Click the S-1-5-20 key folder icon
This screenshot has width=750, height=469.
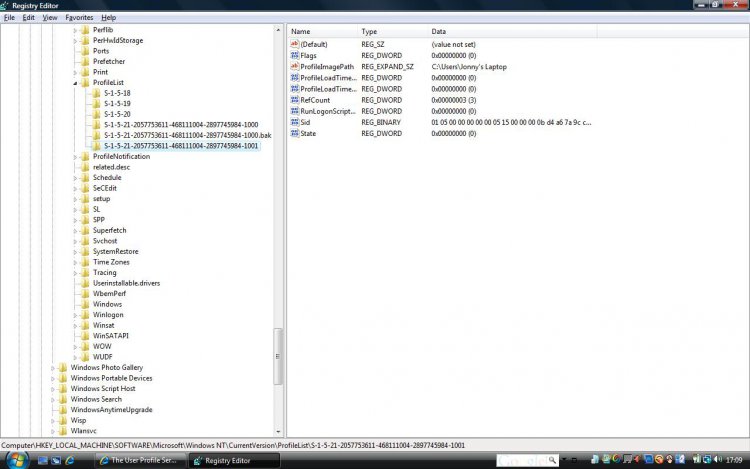(x=96, y=114)
